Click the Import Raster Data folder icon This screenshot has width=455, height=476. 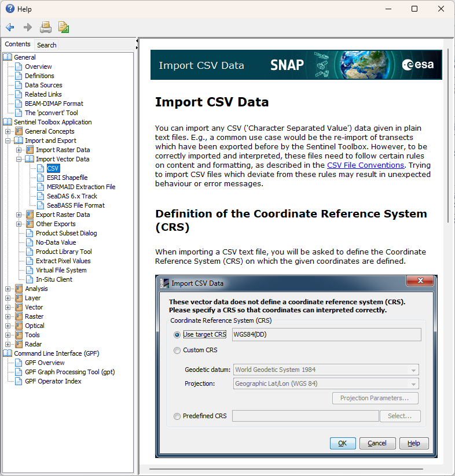click(x=30, y=150)
